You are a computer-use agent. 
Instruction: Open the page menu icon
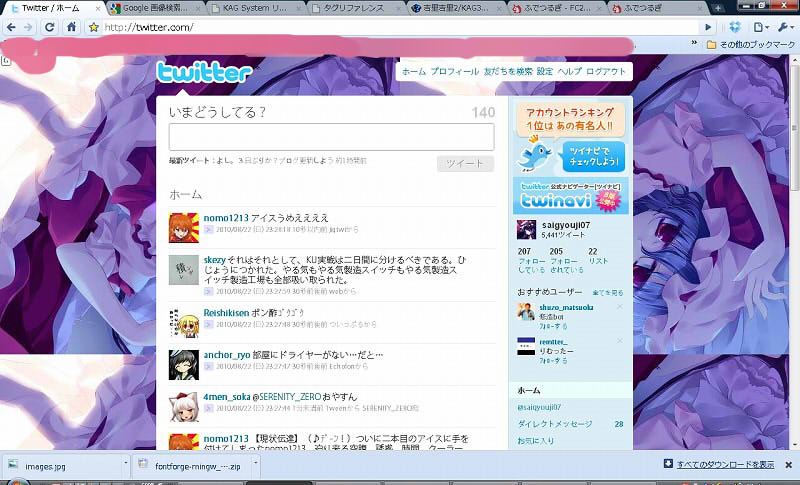pyautogui.click(x=761, y=27)
